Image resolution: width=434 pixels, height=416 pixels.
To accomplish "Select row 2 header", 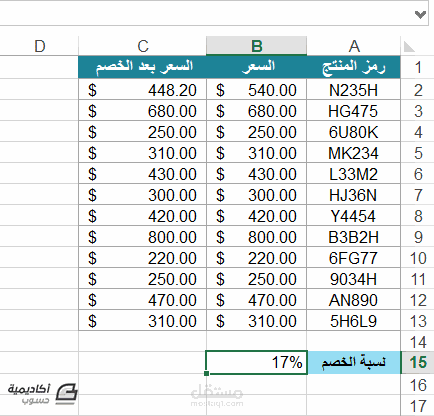I will [x=417, y=90].
